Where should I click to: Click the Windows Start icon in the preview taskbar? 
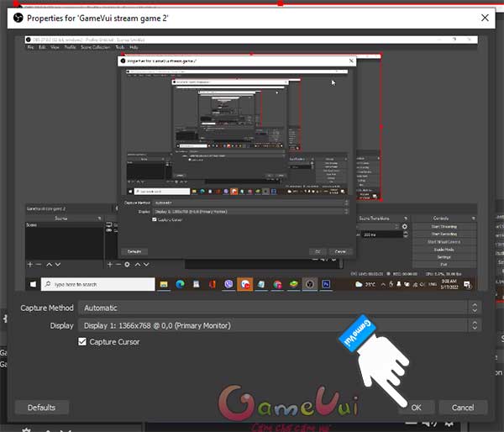coord(34,284)
